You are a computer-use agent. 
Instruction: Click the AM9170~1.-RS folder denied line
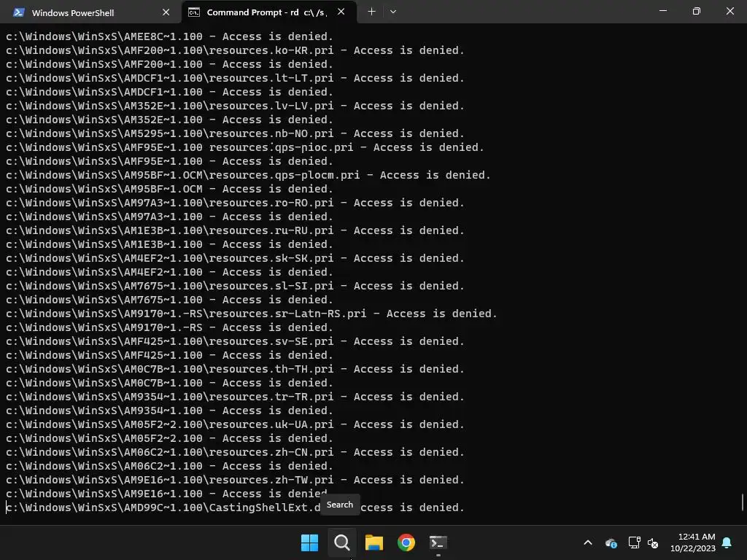tap(169, 327)
